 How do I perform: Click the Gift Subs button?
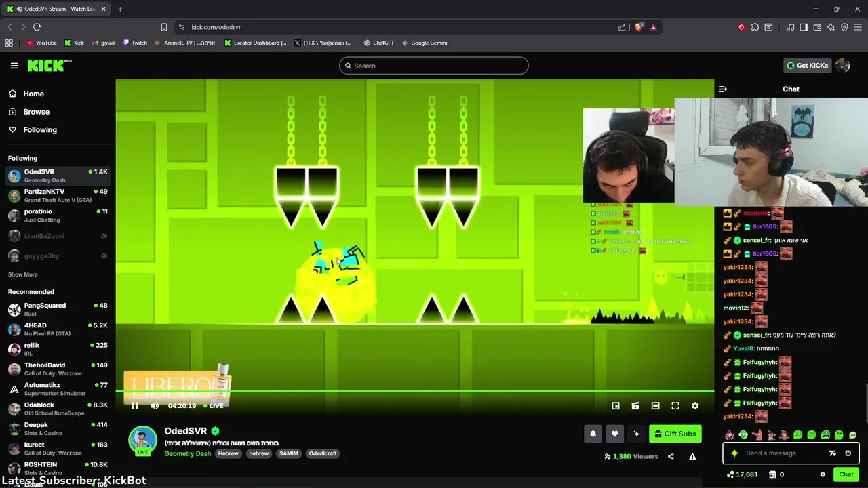675,434
